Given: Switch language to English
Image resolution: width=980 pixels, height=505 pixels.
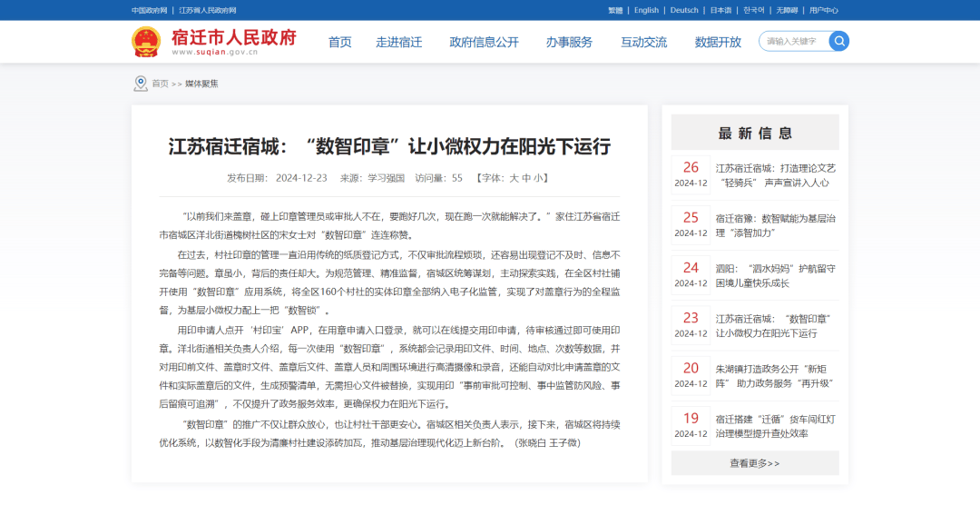Looking at the screenshot, I should (646, 10).
